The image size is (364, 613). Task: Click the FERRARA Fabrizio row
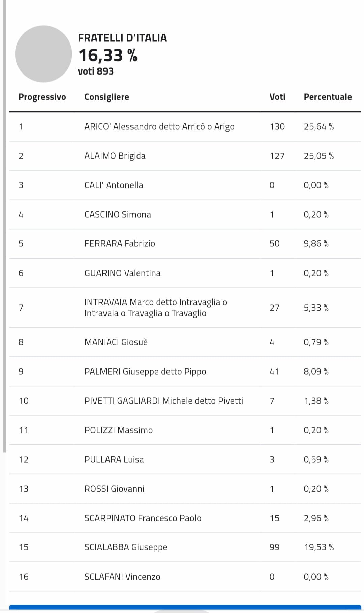click(185, 244)
